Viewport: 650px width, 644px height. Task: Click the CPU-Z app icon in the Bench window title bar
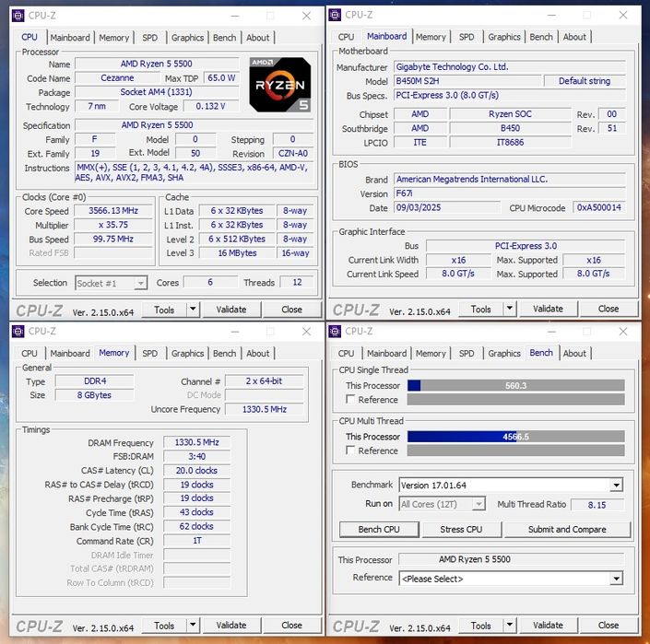(335, 332)
